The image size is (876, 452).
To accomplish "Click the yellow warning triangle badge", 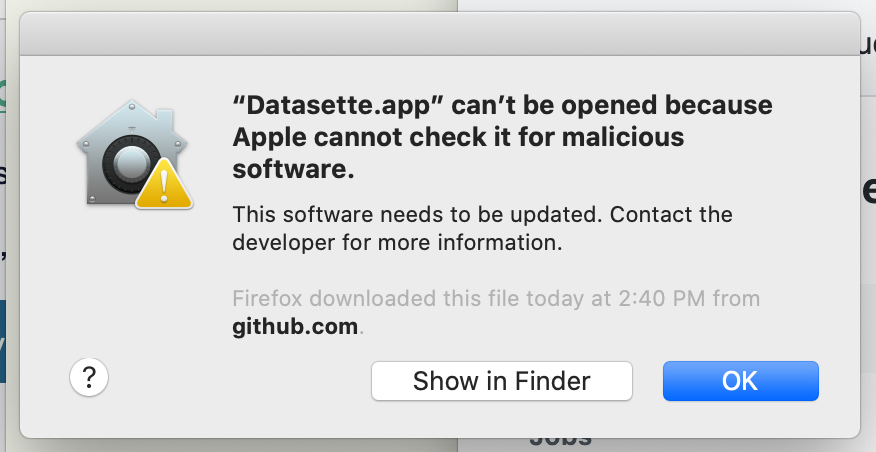I will tap(164, 184).
